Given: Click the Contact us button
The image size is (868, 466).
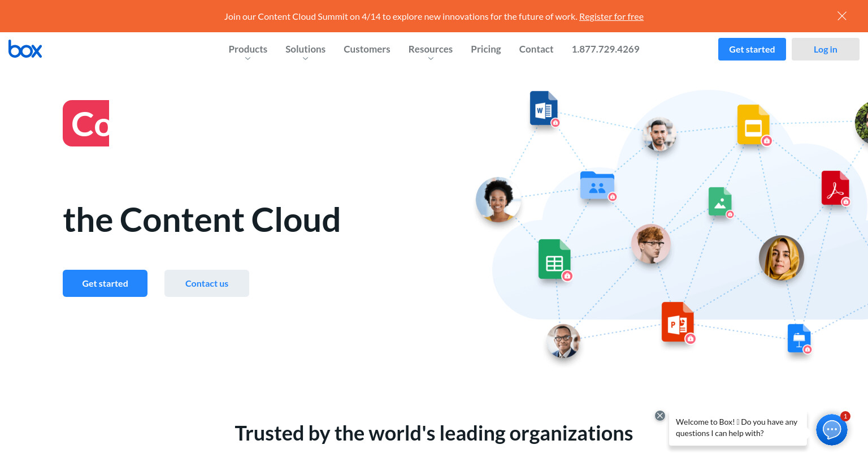Looking at the screenshot, I should (207, 283).
